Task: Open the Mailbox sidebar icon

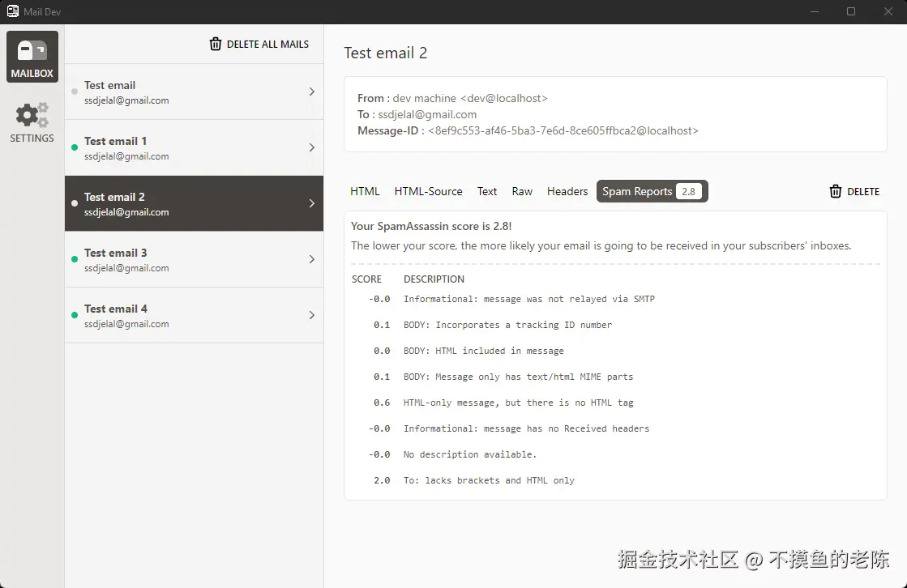Action: coord(32,57)
